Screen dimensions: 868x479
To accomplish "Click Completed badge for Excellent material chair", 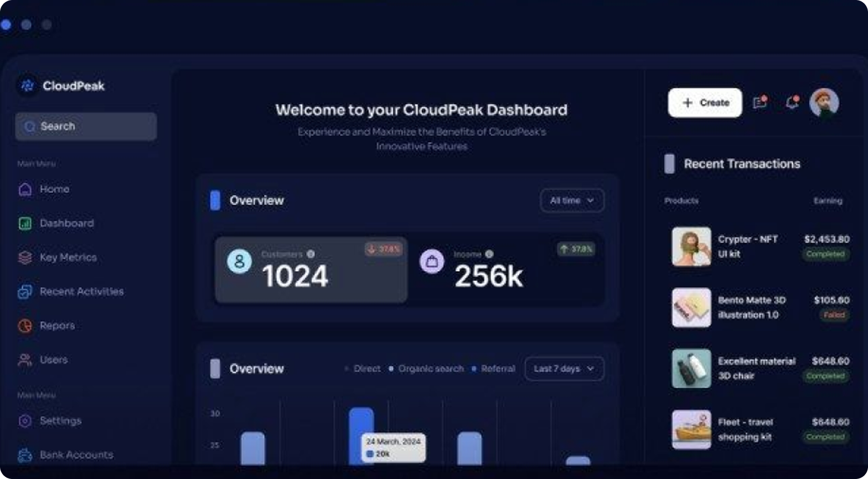I will coord(826,376).
